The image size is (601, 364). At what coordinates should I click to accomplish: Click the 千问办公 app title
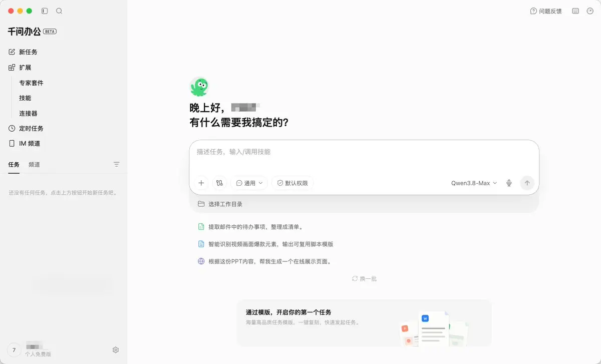24,32
